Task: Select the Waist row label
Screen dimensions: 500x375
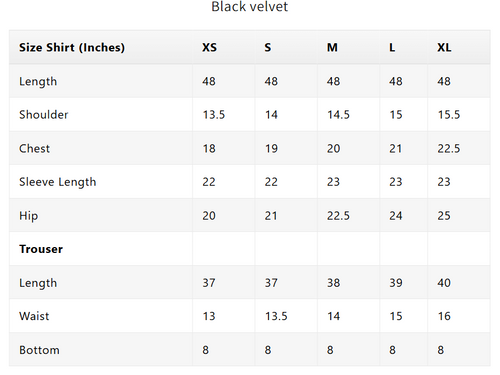Action: (x=34, y=316)
